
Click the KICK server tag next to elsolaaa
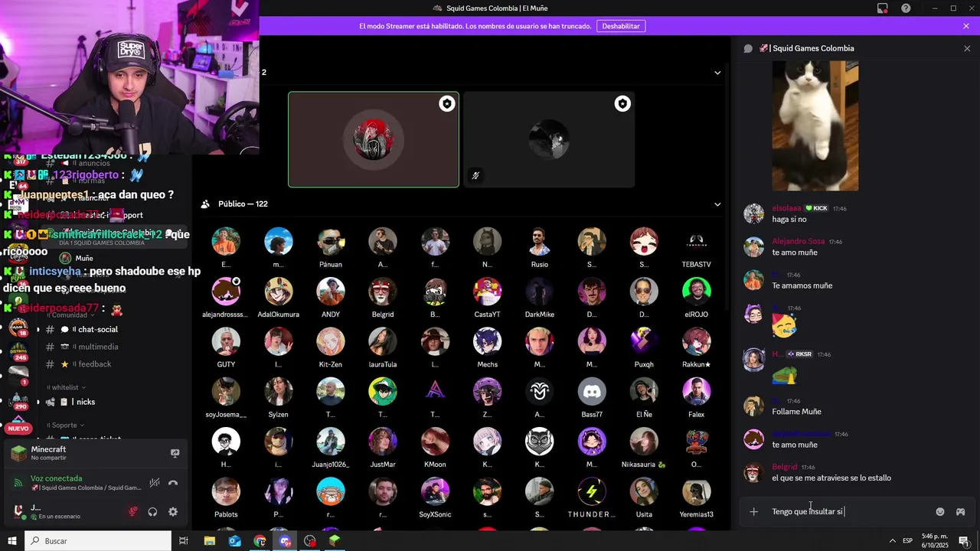[816, 208]
